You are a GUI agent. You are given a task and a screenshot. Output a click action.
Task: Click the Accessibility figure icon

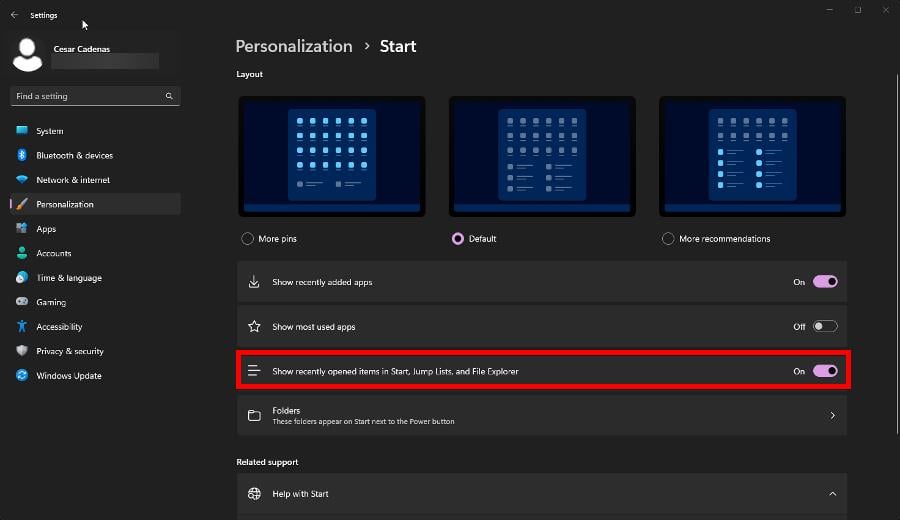pyautogui.click(x=22, y=326)
